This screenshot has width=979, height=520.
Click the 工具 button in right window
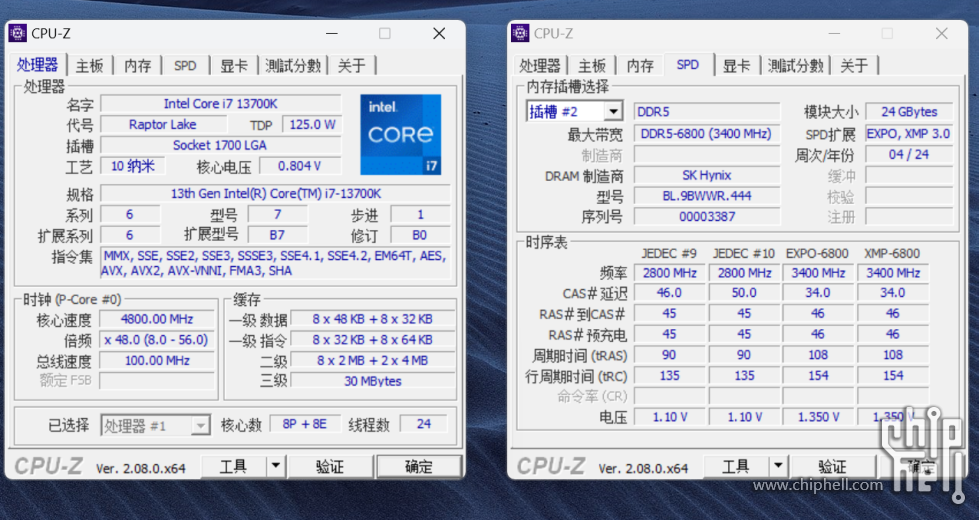click(735, 466)
